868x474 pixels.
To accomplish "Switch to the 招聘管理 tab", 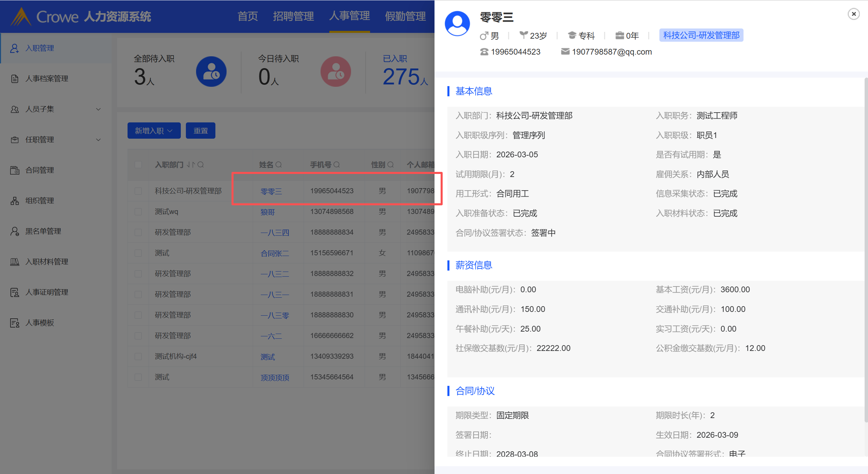I will pos(293,16).
